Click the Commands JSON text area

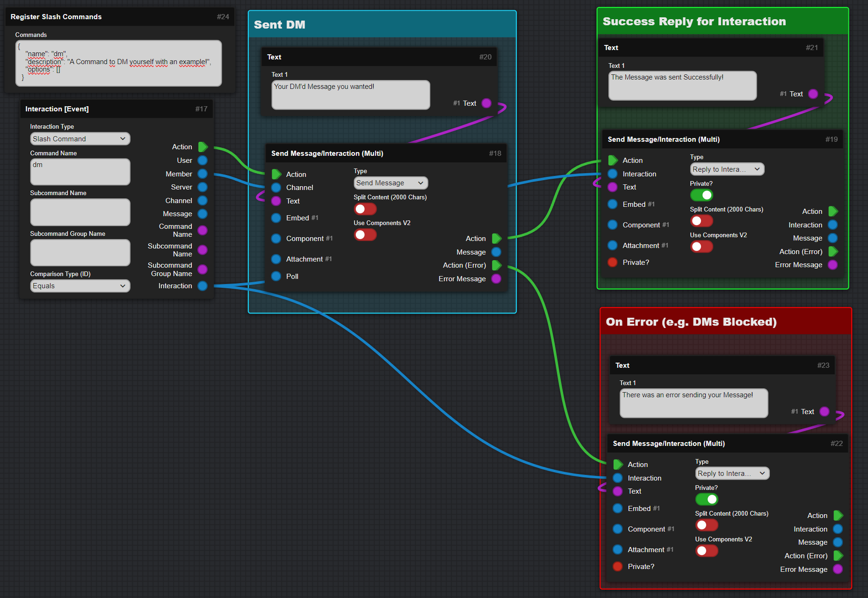[x=118, y=63]
